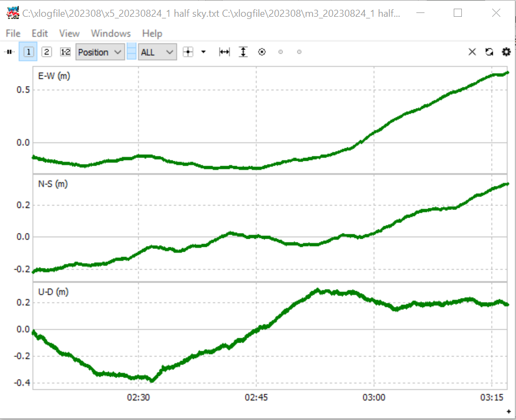Open the Help menu
The width and height of the screenshot is (516, 420).
(152, 34)
